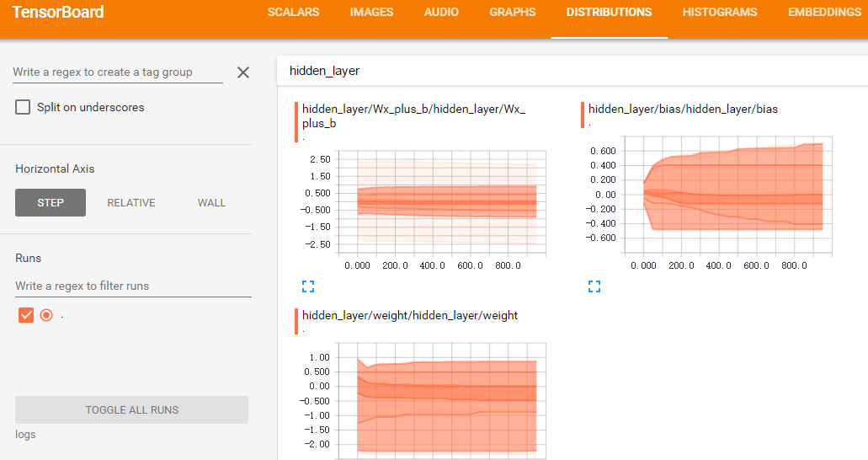
Task: Uncheck the run visibility checkbox
Action: pyautogui.click(x=26, y=315)
